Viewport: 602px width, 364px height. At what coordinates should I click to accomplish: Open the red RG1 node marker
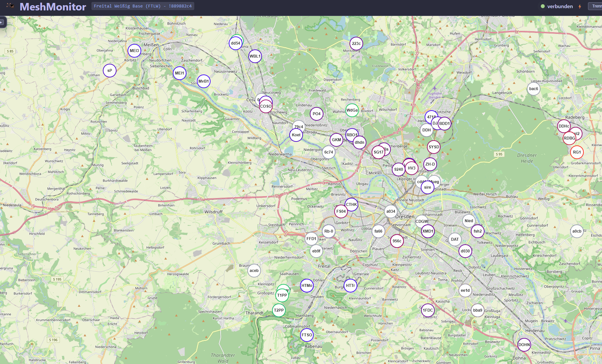point(577,152)
